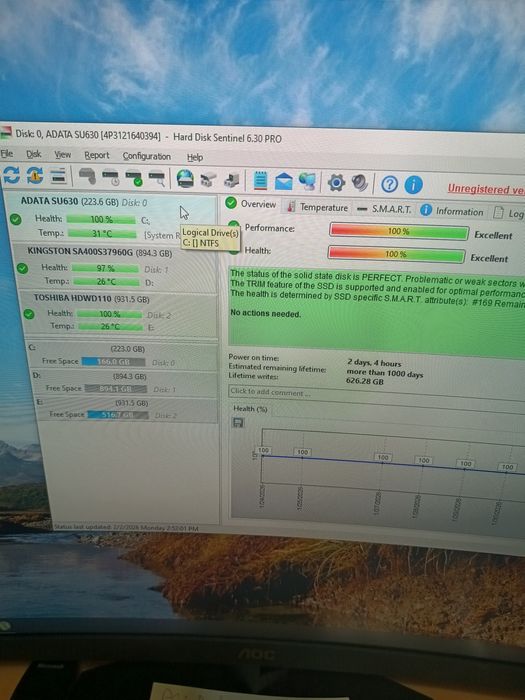Click the Performance 100 % bar
The image size is (525, 700).
tap(399, 231)
